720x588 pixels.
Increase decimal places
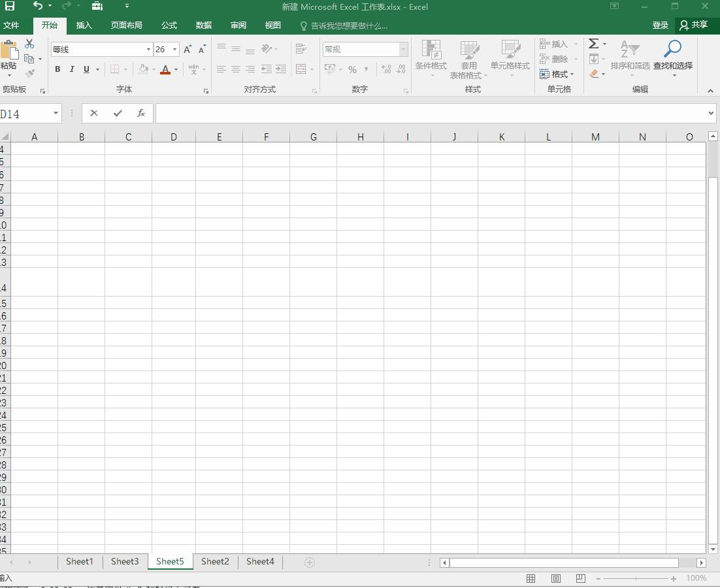coord(386,69)
